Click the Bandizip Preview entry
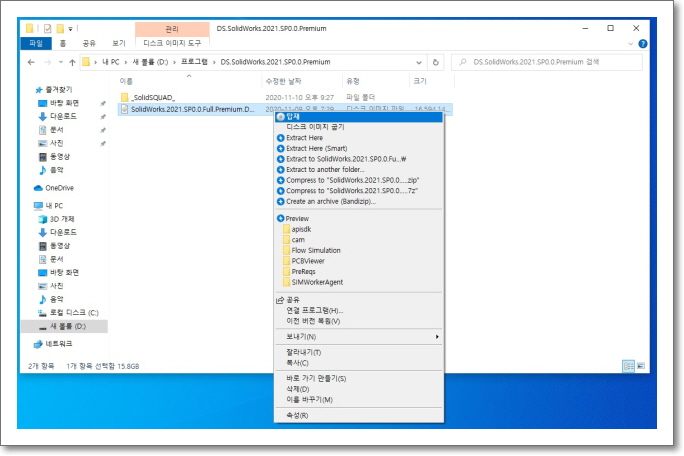Viewport: 684px width, 456px height. coord(359,218)
